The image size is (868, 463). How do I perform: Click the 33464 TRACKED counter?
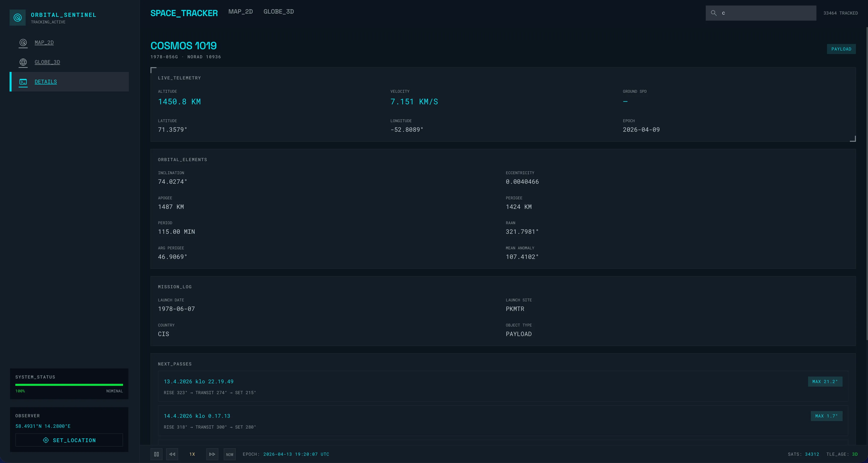pos(840,13)
